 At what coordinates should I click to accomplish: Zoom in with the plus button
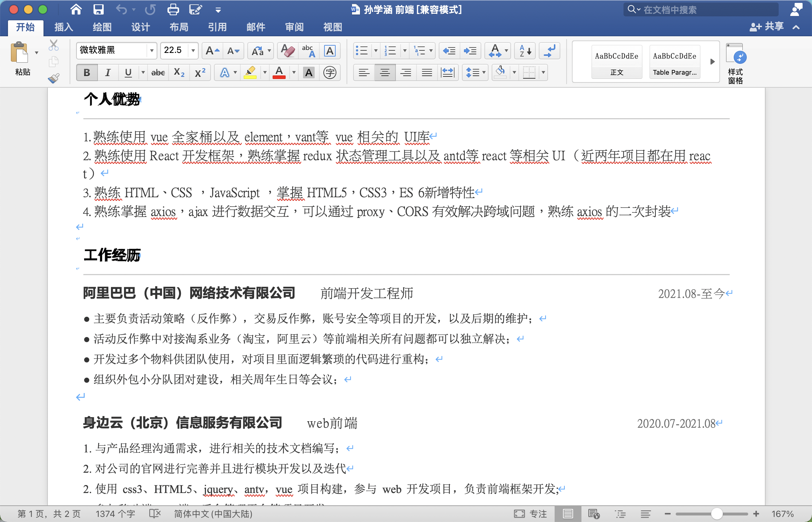point(756,514)
